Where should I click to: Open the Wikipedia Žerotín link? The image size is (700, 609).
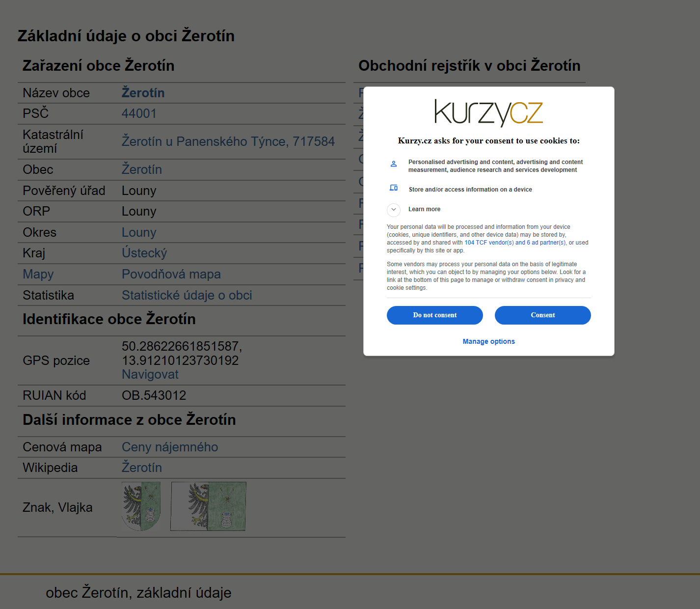(142, 468)
